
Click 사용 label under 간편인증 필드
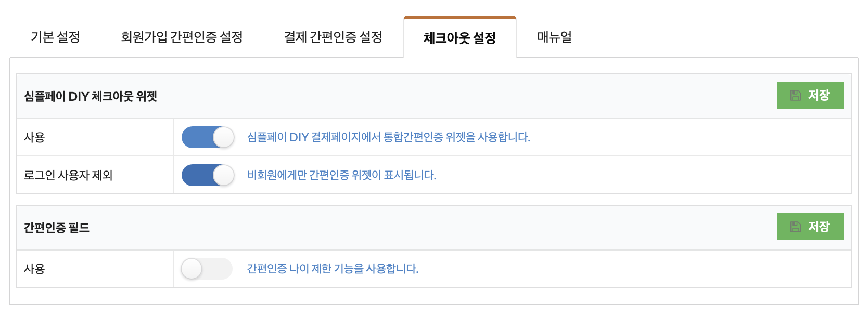click(34, 269)
